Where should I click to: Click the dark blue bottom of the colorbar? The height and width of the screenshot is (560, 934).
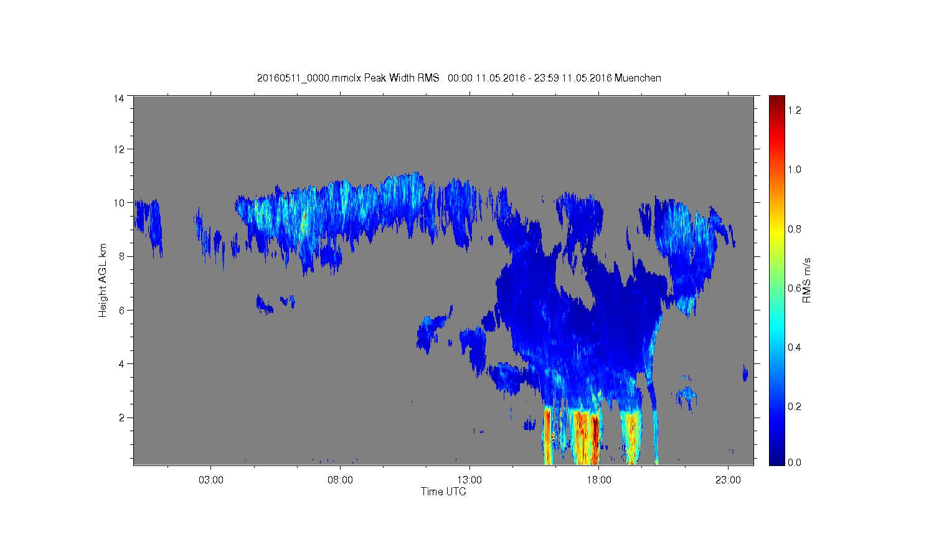coord(776,457)
